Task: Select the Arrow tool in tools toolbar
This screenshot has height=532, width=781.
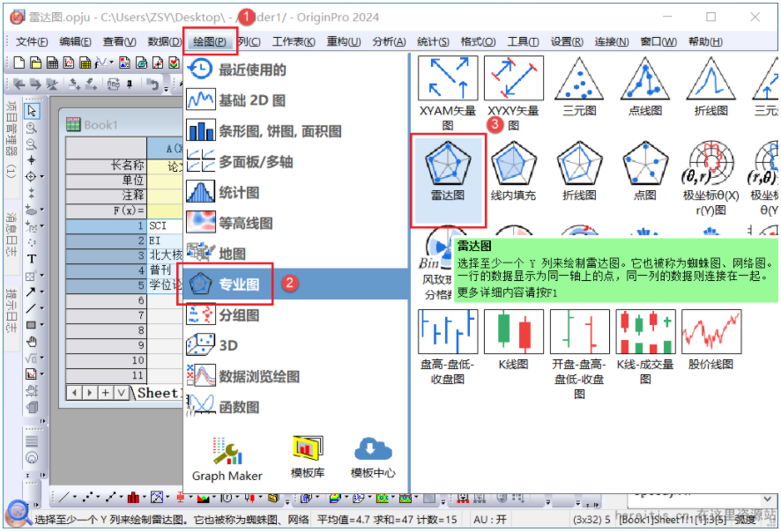Action: (31, 292)
